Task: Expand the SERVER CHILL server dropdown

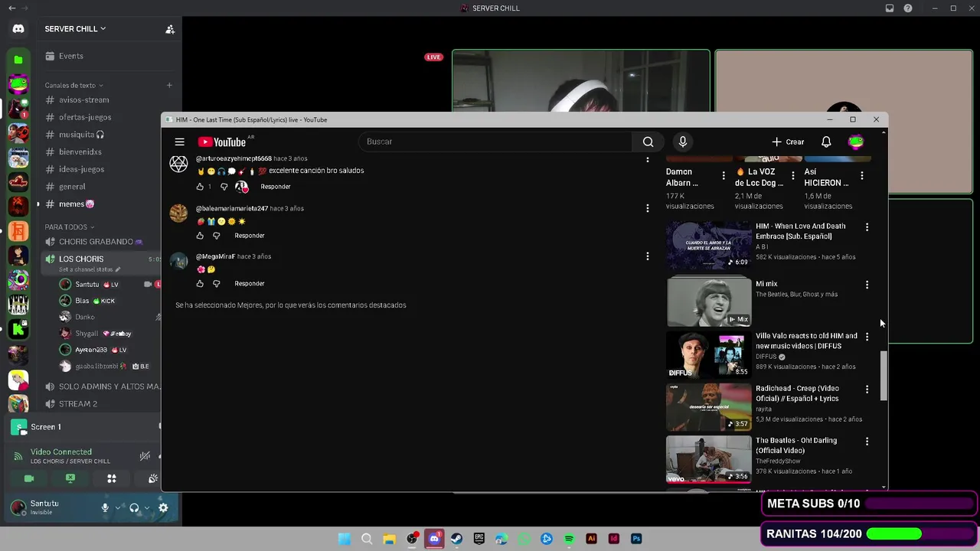Action: pos(75,29)
